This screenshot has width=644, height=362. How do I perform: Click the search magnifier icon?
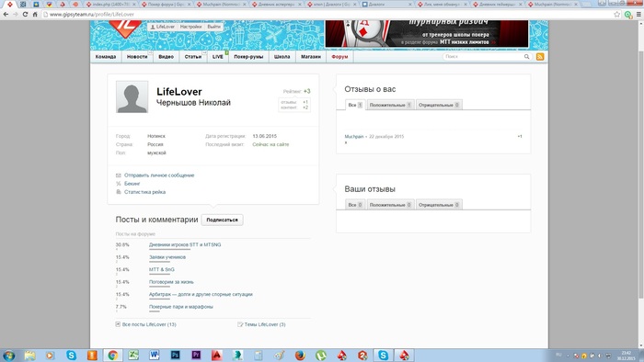point(526,57)
